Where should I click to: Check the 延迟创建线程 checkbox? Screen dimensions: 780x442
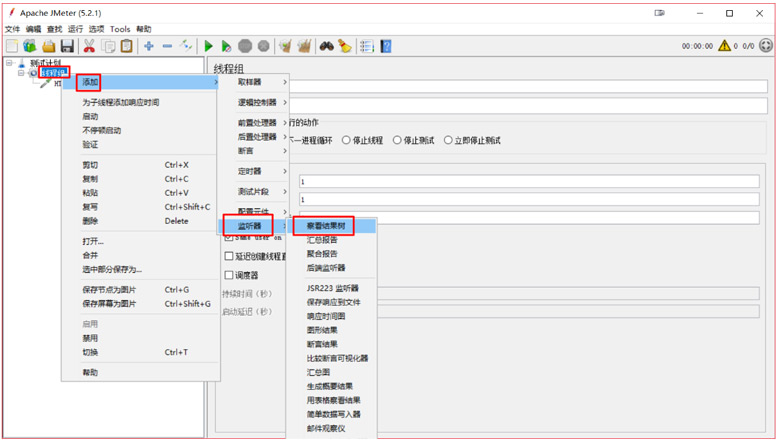229,256
